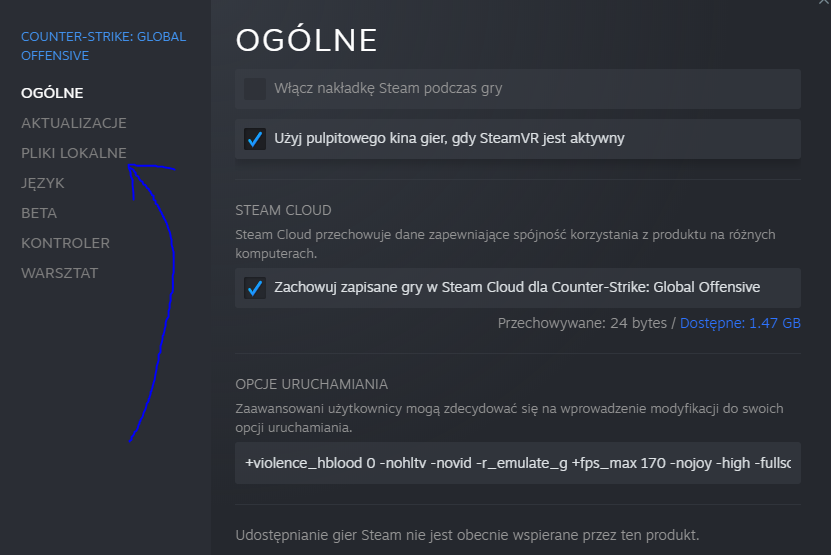Open the KONTROLER settings
The image size is (831, 555).
pyautogui.click(x=65, y=243)
